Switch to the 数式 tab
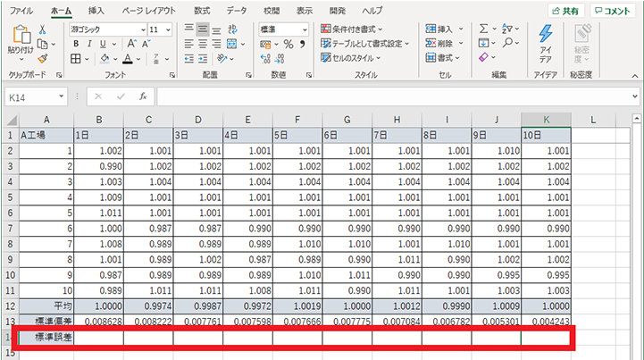Screen dimensions: 644x360 point(202,11)
